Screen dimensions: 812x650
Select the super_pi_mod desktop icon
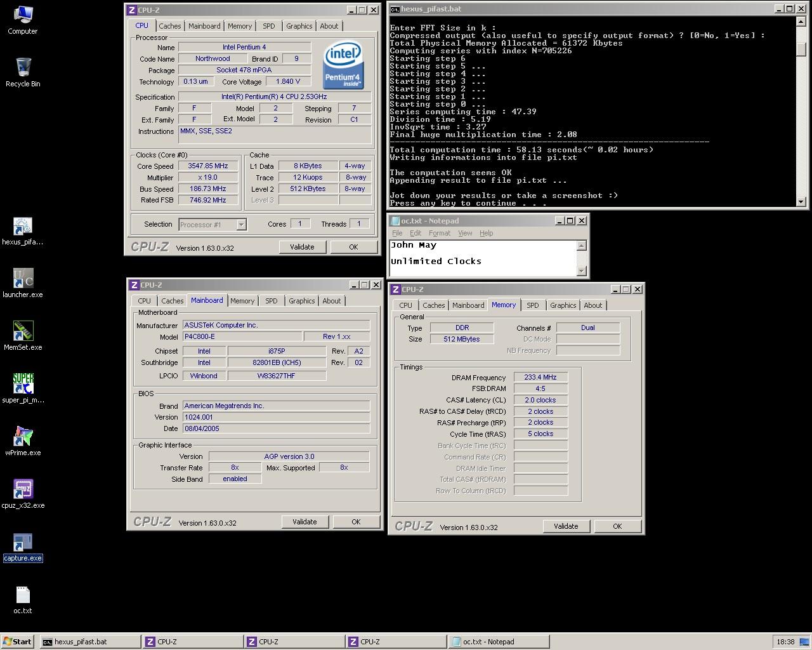click(23, 389)
